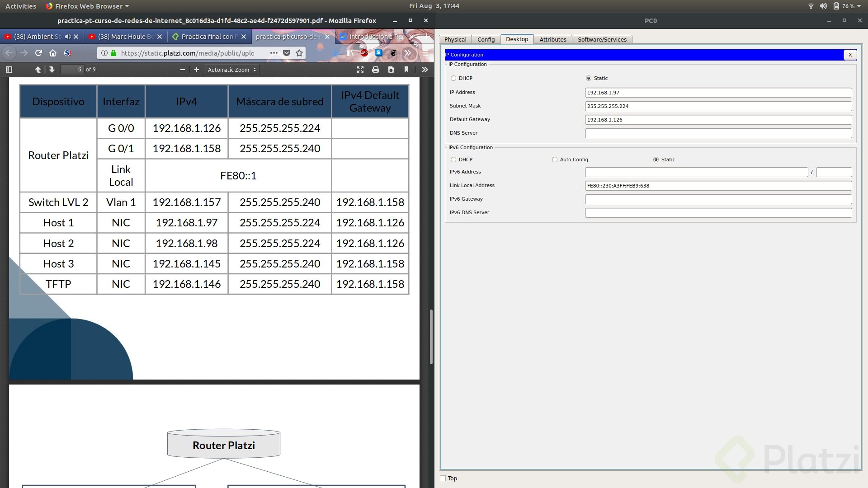
Task: Open the Automatic Zoom dropdown
Action: 232,70
